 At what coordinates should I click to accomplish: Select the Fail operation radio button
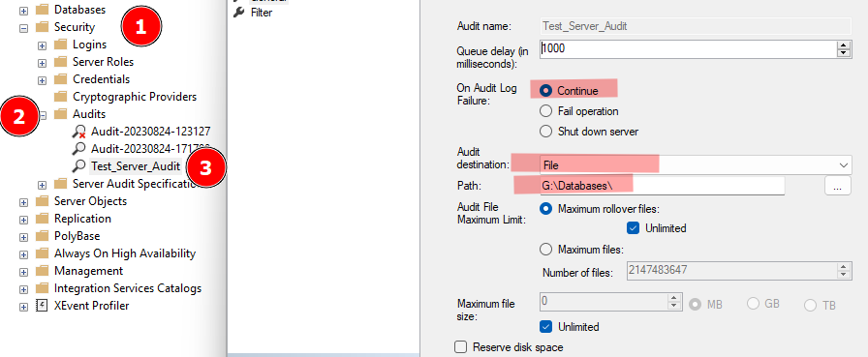click(x=545, y=111)
